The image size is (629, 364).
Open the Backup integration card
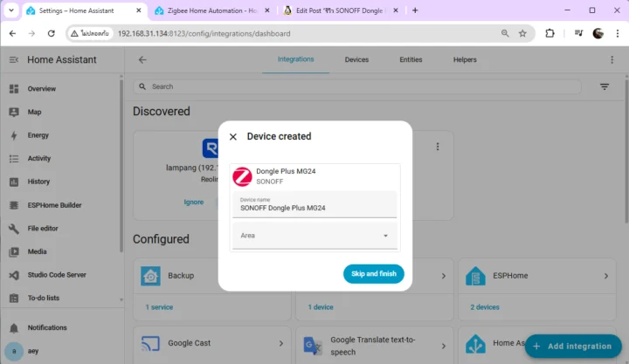211,276
